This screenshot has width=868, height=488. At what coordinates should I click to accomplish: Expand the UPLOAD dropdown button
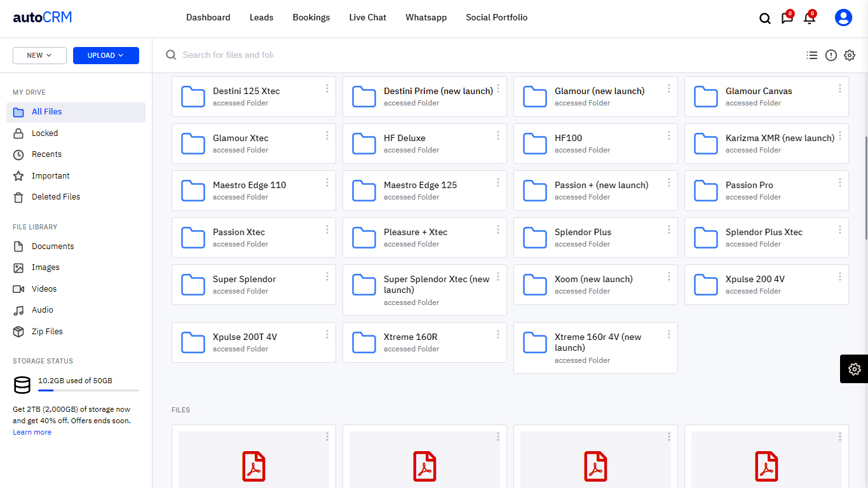(105, 55)
